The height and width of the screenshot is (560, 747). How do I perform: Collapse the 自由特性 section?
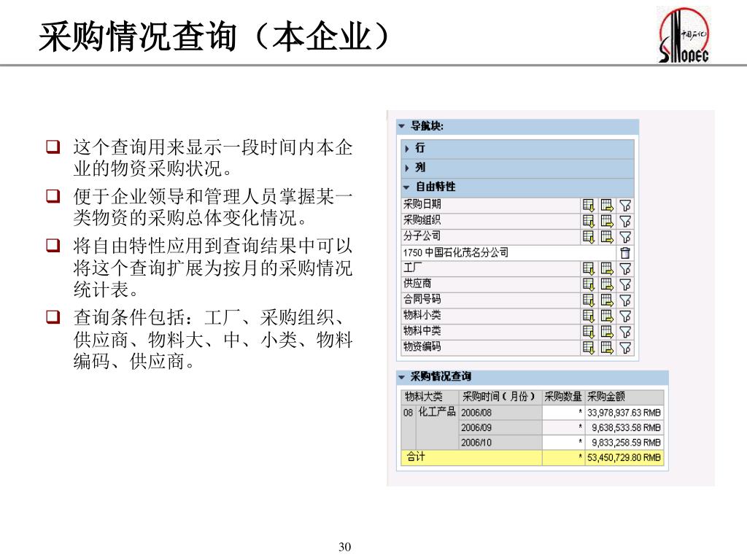point(406,187)
